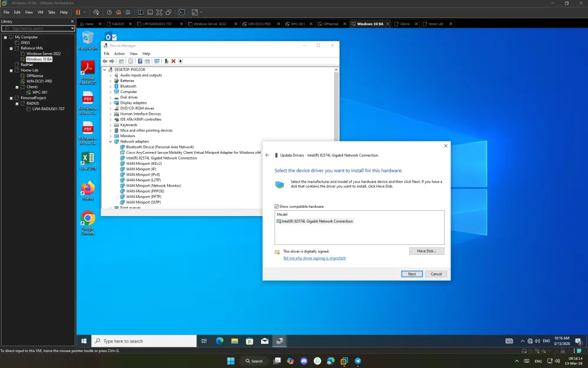
Task: Select Intel(R) 82574L model in driver list
Action: (x=317, y=221)
